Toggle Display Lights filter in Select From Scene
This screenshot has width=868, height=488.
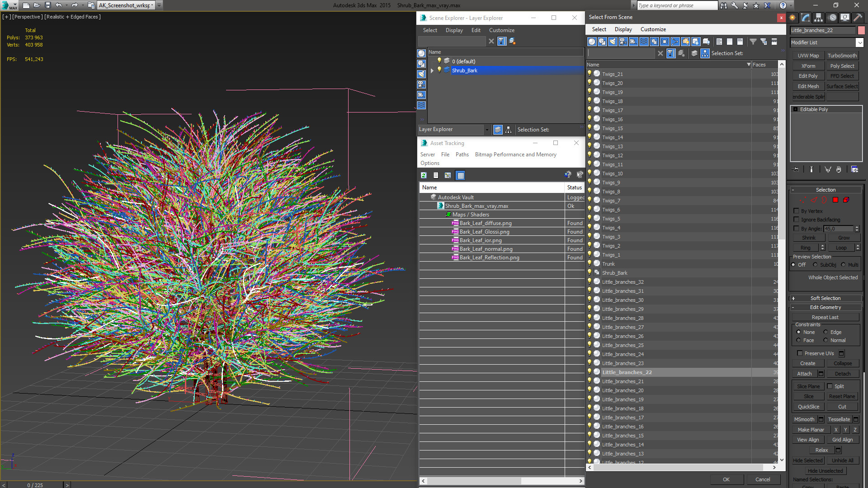pos(613,42)
